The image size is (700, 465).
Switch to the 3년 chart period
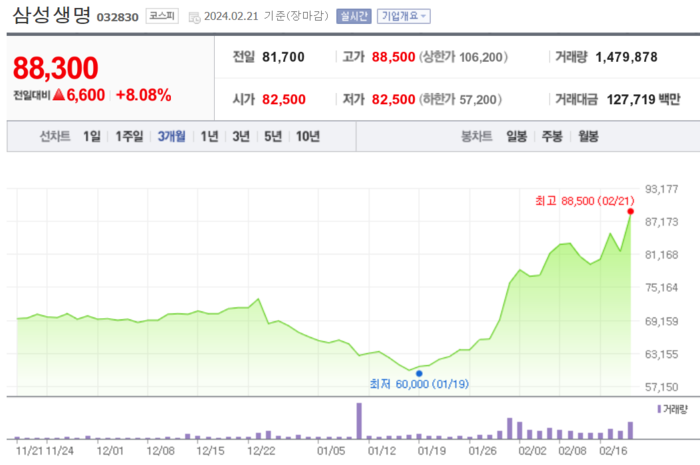[240, 136]
